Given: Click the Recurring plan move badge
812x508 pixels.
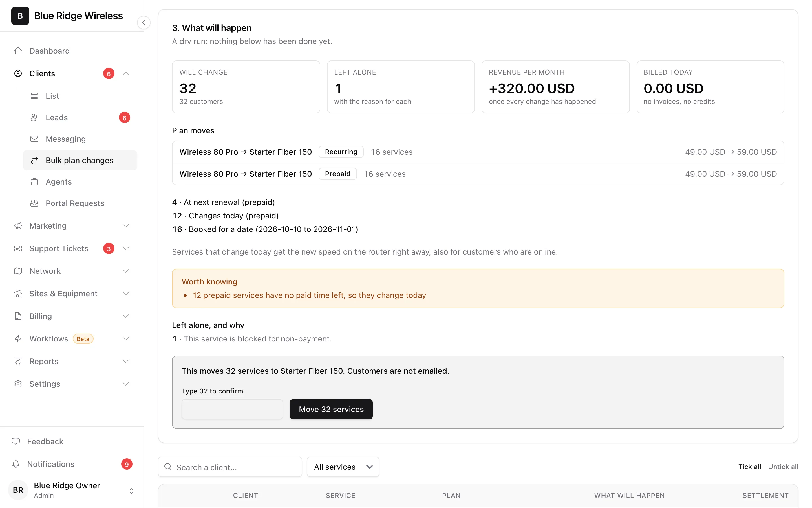Looking at the screenshot, I should pos(341,152).
